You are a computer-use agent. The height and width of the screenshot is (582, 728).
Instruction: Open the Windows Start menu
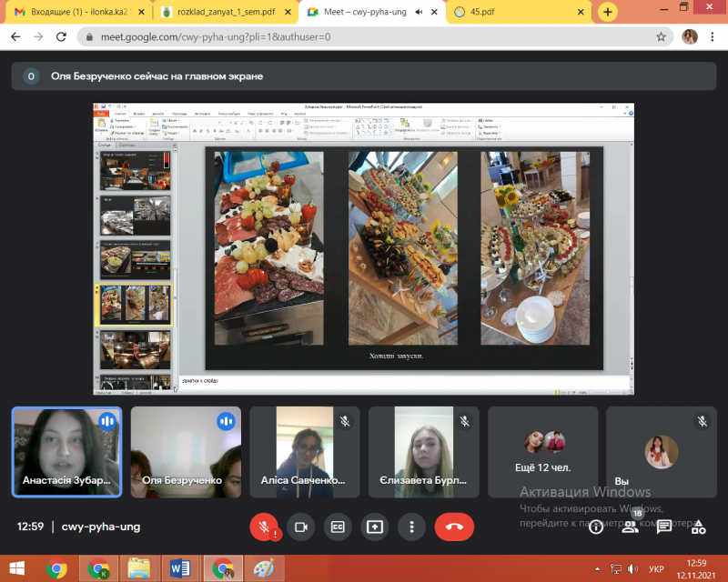(x=16, y=568)
